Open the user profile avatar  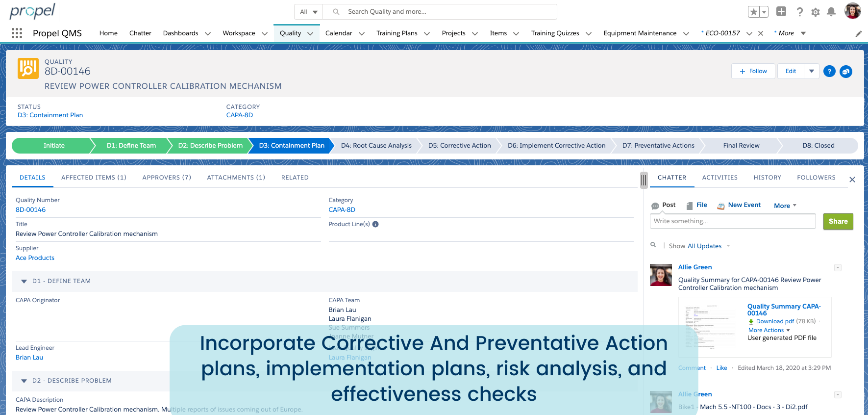(x=853, y=11)
